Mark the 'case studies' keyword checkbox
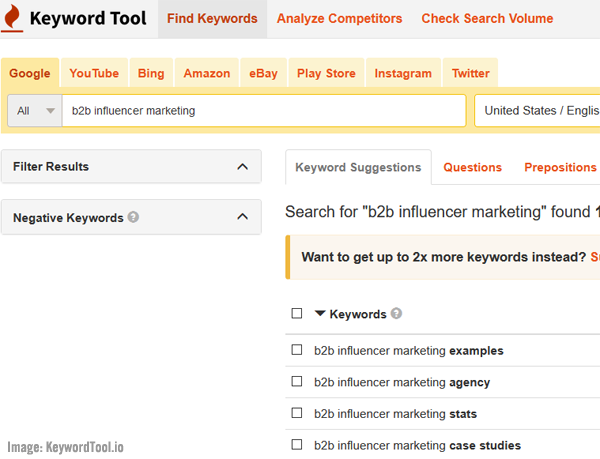 click(x=296, y=445)
